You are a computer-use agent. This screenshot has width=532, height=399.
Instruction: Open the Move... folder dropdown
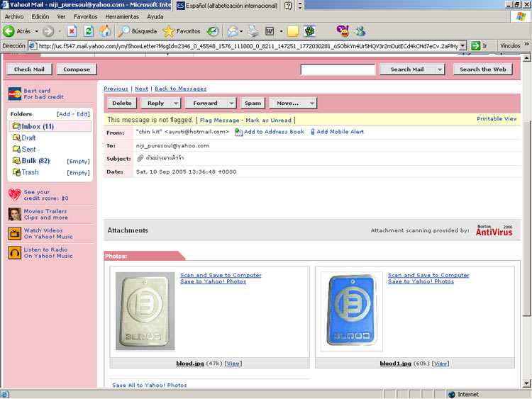[293, 103]
